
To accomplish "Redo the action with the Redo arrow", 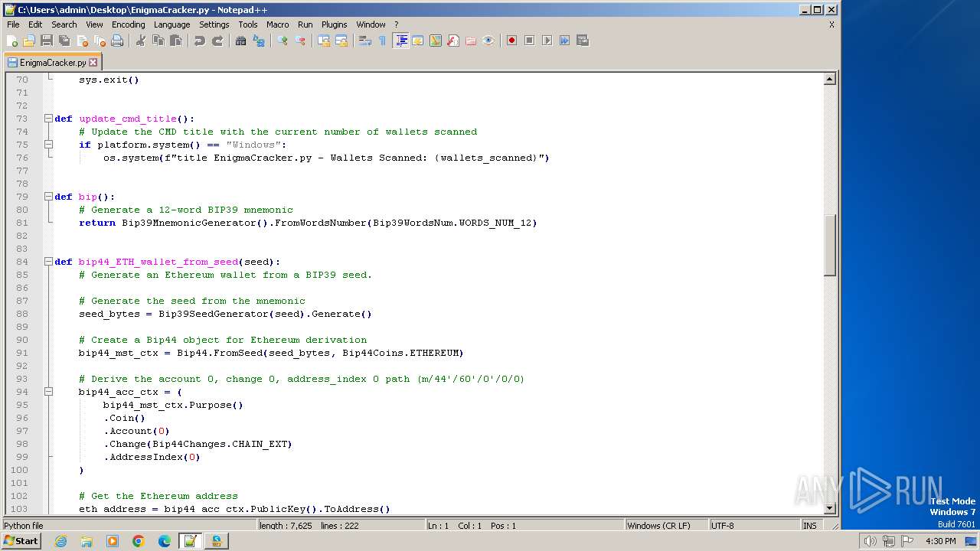I will point(217,41).
